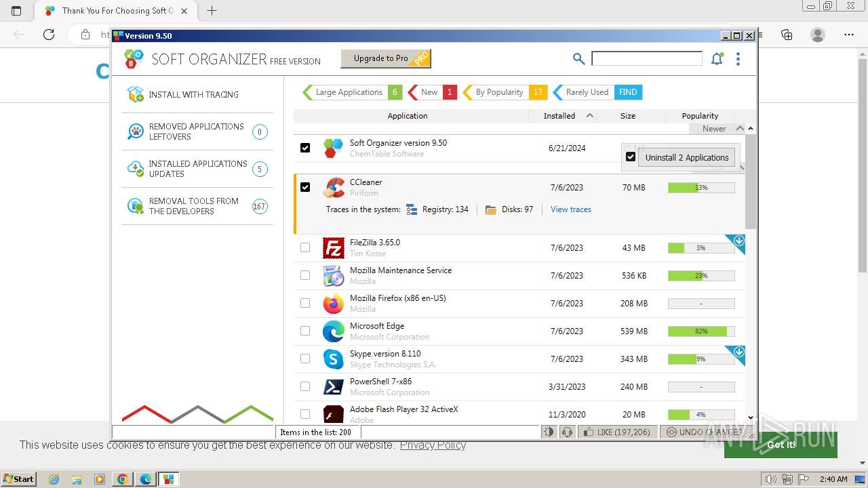Toggle sort arrow on the Installed column
Screen dimensions: 868x488
tap(590, 116)
